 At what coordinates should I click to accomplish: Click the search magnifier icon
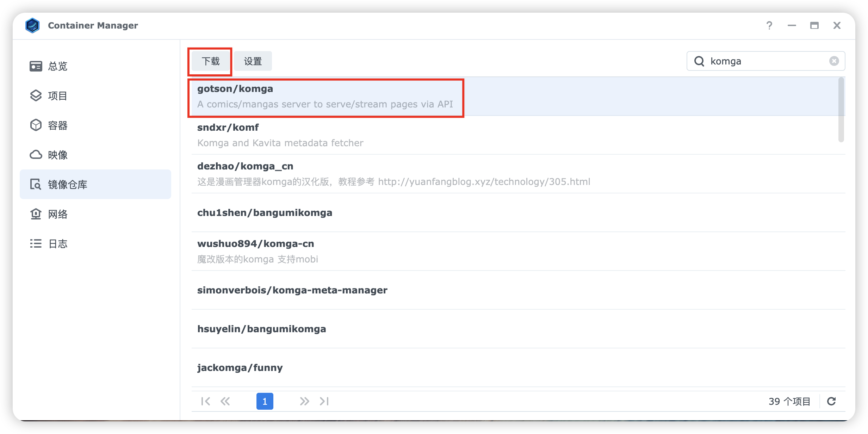click(x=699, y=61)
